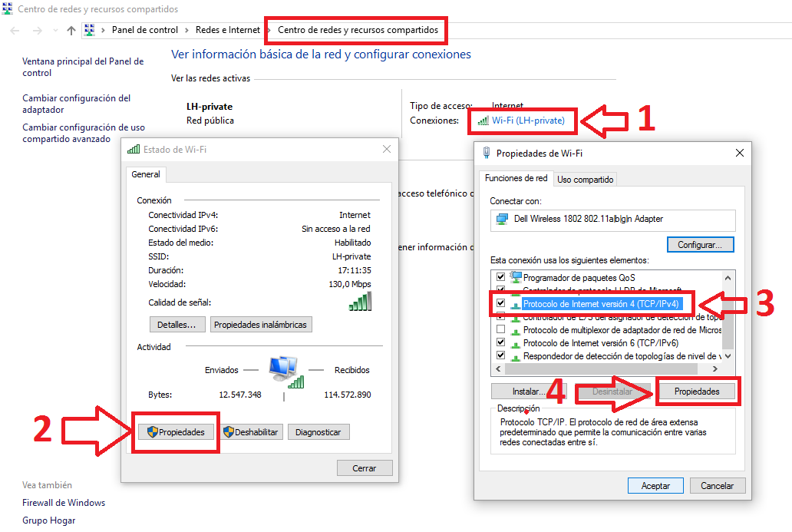
Task: Select Protocolo de Internet versión 4 (TCP/IPv4) item
Action: [x=601, y=304]
